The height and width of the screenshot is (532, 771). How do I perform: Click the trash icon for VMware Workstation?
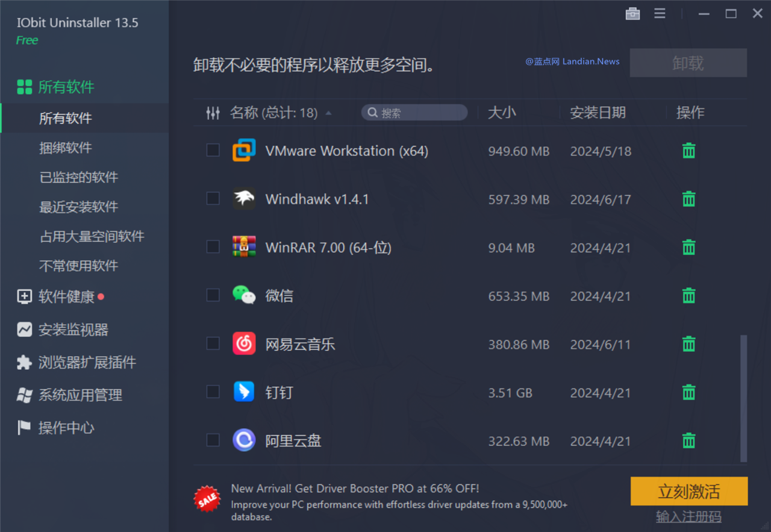click(688, 151)
